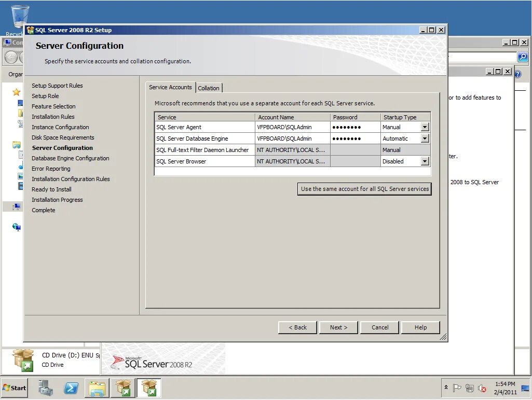
Task: Click the Startup Type column header
Action: click(405, 117)
